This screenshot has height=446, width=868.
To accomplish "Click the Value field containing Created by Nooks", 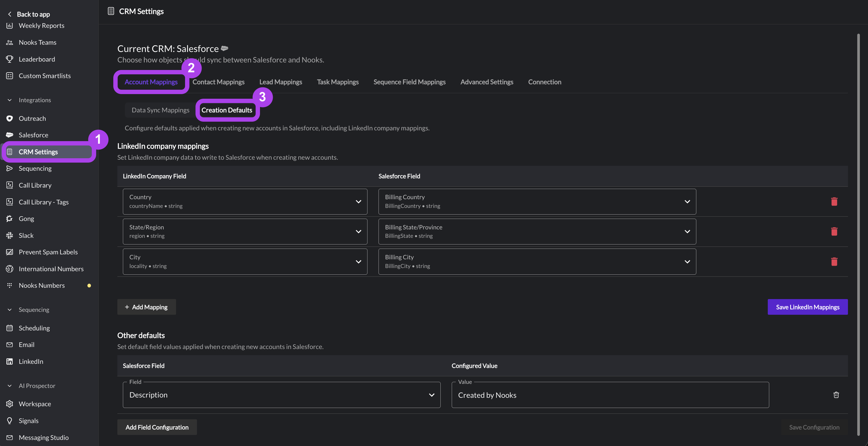I will [x=610, y=395].
